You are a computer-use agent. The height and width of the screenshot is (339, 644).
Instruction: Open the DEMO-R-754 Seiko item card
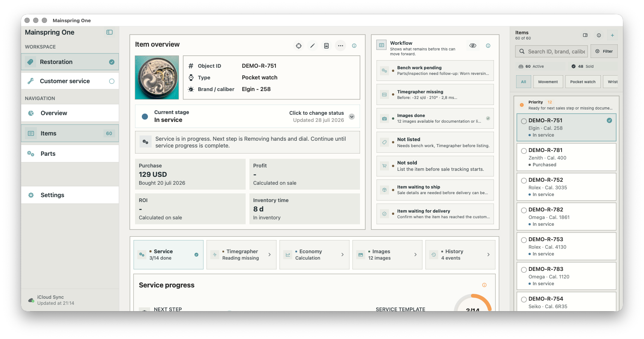pyautogui.click(x=566, y=302)
